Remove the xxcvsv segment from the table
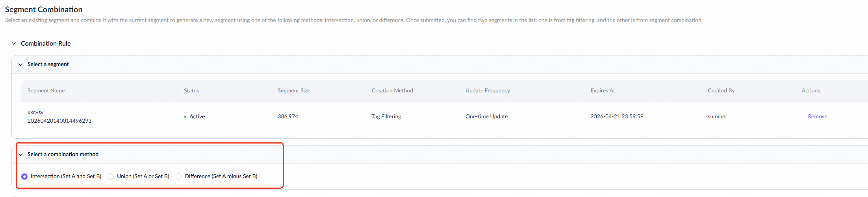Image resolution: width=868 pixels, height=197 pixels. (817, 117)
